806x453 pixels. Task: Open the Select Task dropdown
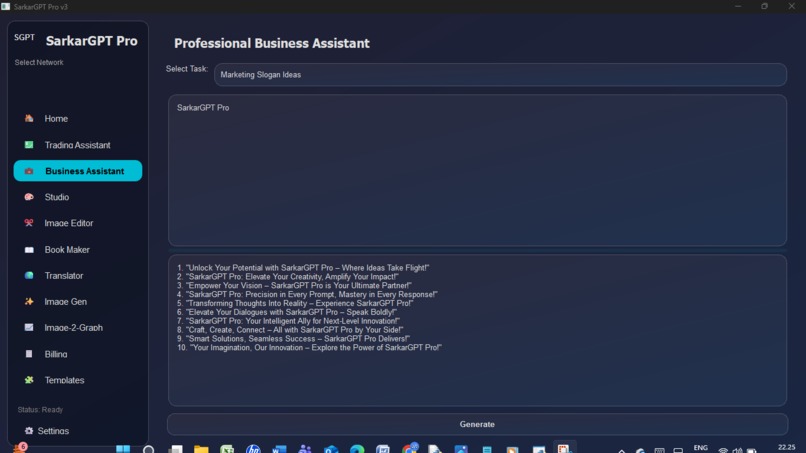click(x=500, y=75)
